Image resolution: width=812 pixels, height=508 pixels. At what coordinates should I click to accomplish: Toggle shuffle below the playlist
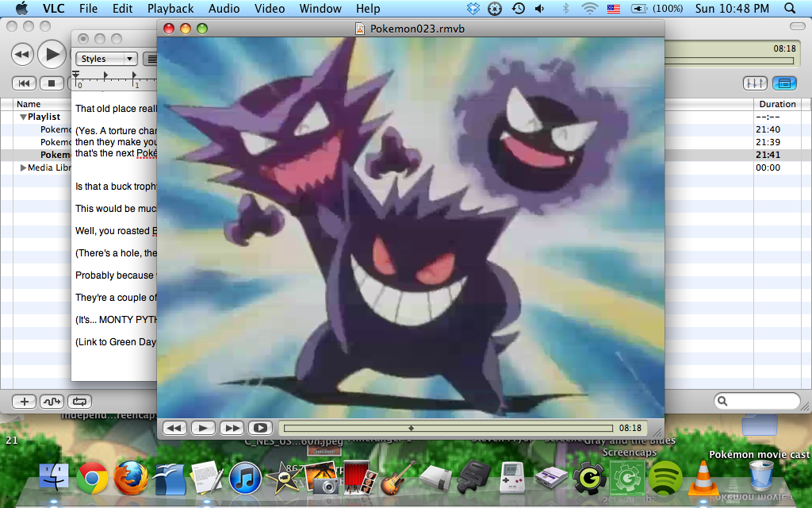pos(52,401)
